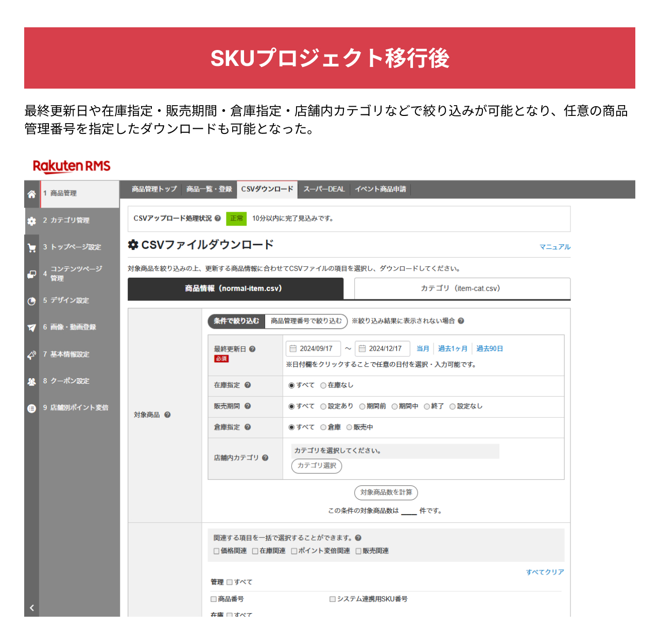Open the マニュアル link
Viewport: 659px width, 644px height.
pos(555,247)
